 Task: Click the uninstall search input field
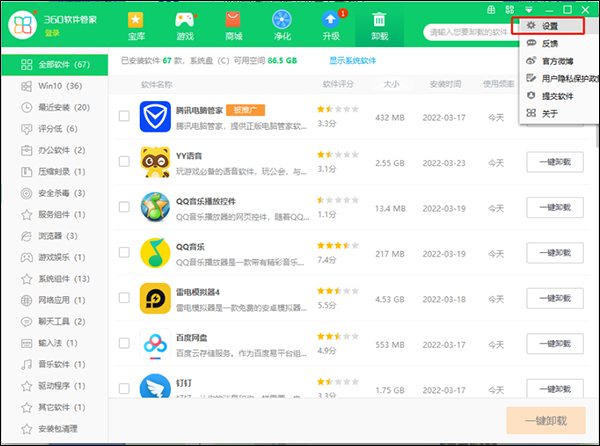[x=469, y=32]
